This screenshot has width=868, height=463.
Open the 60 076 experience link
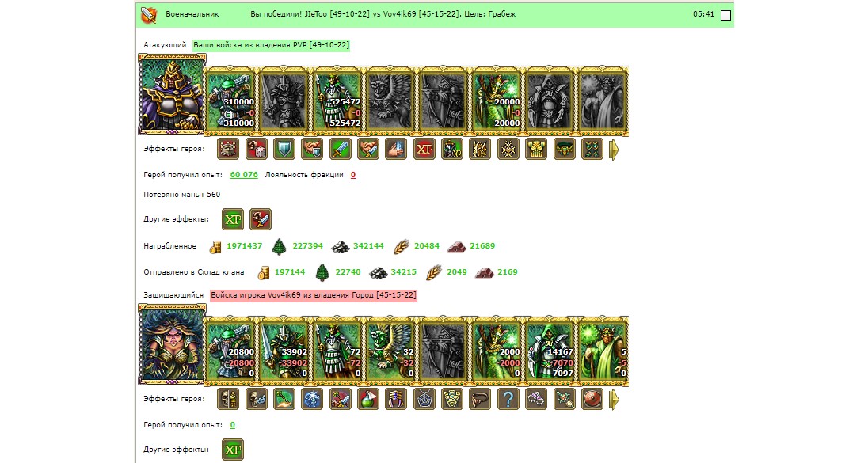(x=244, y=175)
